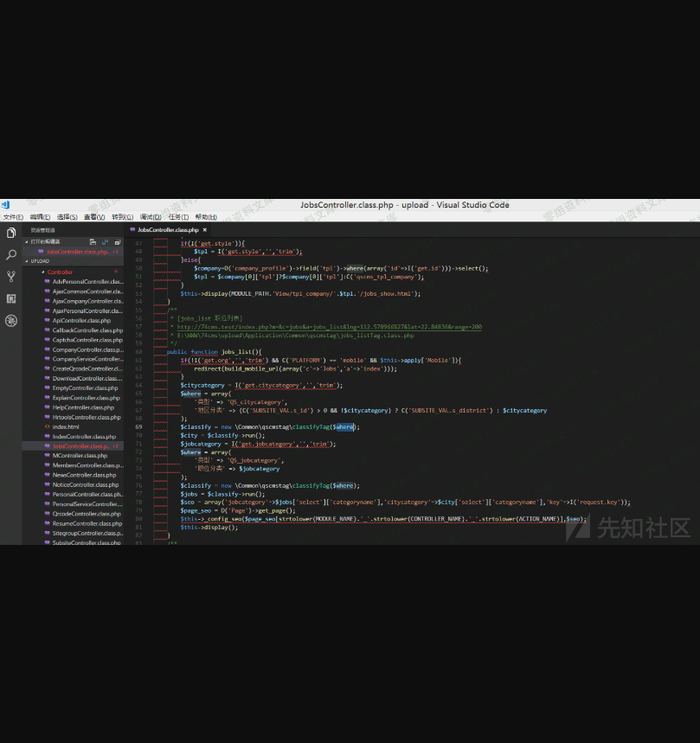Open the Source Control view
Screen dimensions: 700x743
coord(10,277)
